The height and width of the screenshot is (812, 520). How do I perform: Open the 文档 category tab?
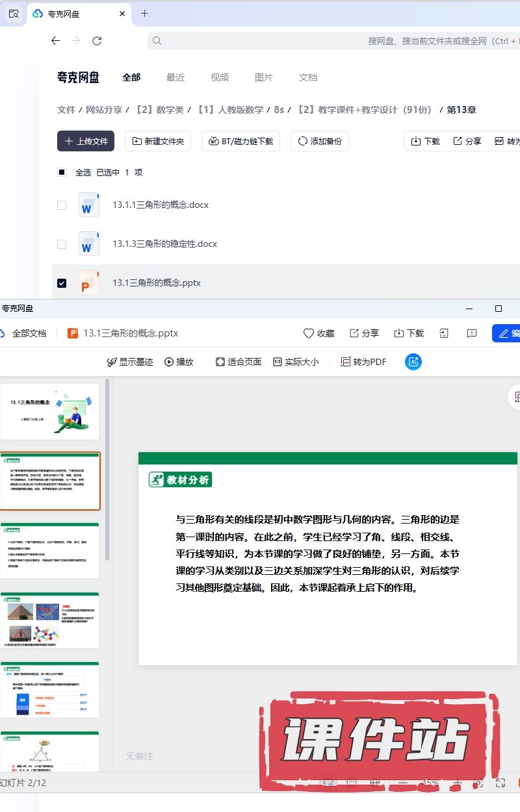point(307,77)
